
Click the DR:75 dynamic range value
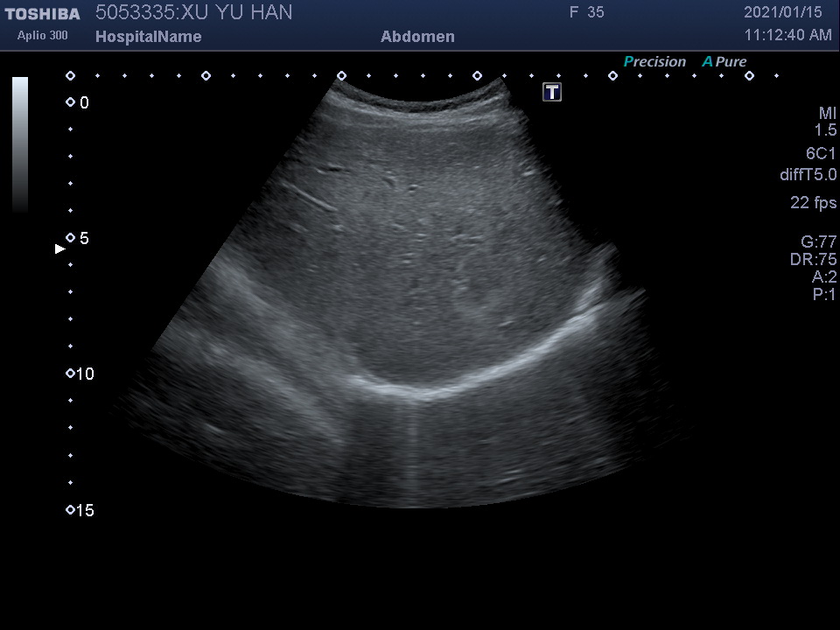813,260
